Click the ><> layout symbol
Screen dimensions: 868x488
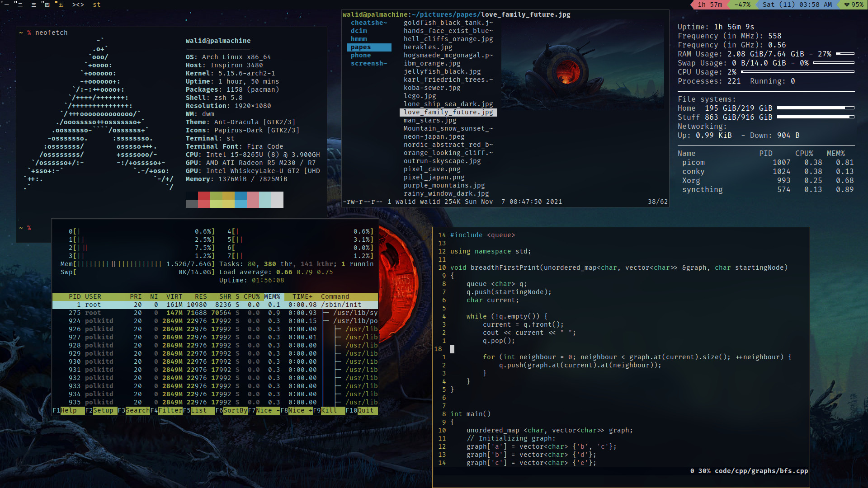(x=78, y=5)
